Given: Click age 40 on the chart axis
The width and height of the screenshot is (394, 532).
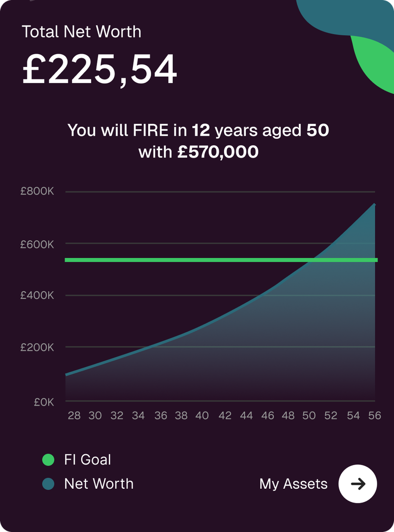Looking at the screenshot, I should (202, 416).
